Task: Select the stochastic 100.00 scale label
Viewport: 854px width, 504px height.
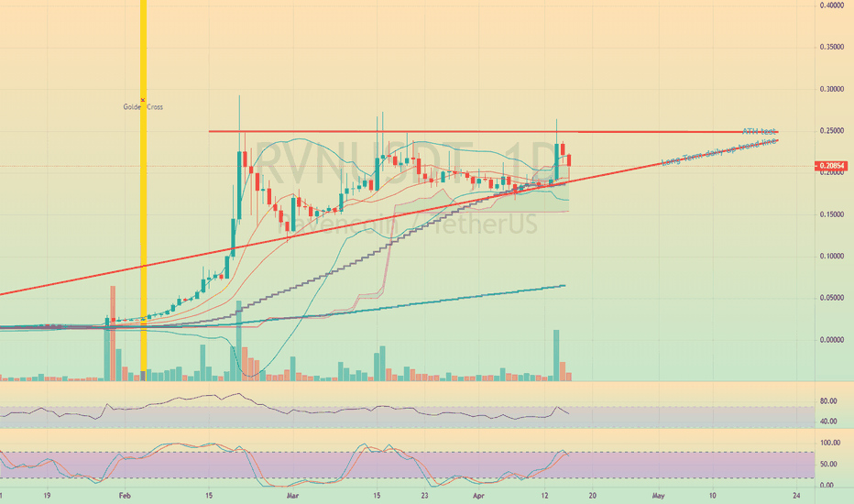Action: 830,443
